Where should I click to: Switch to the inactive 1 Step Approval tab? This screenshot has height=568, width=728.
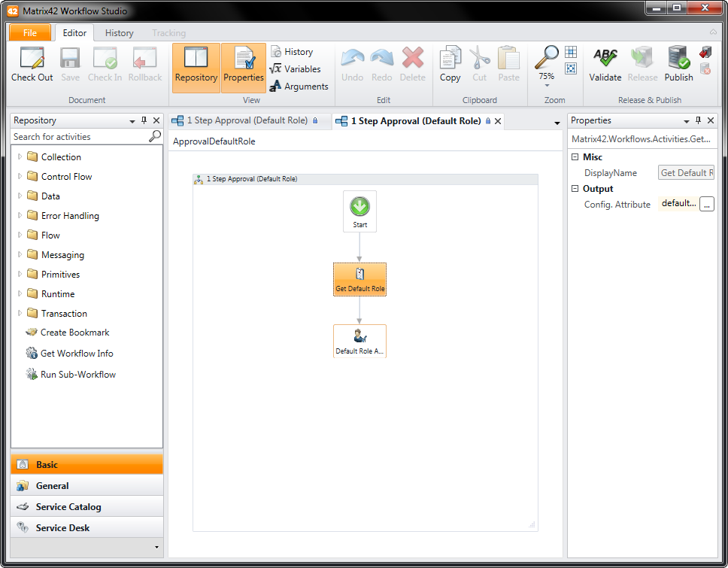click(x=249, y=121)
